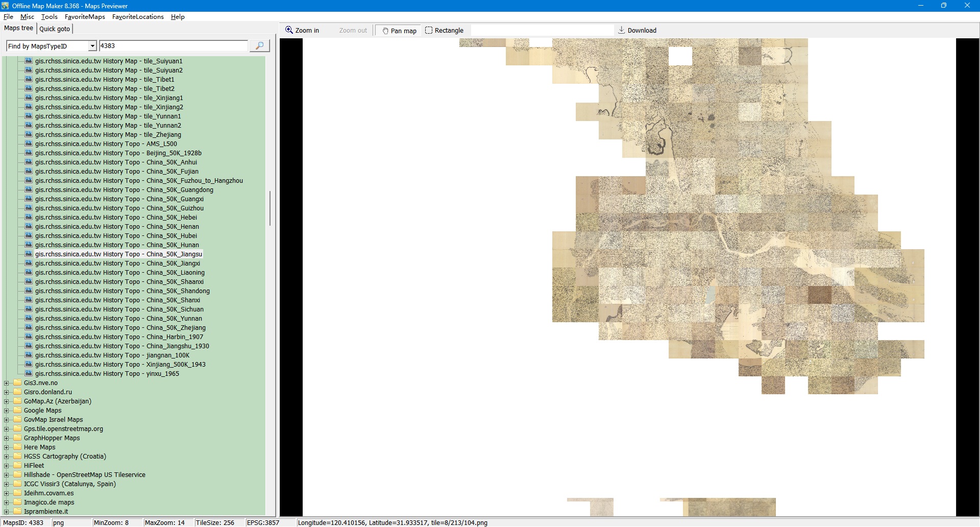Expand the HiFleet tree node

(x=7, y=466)
